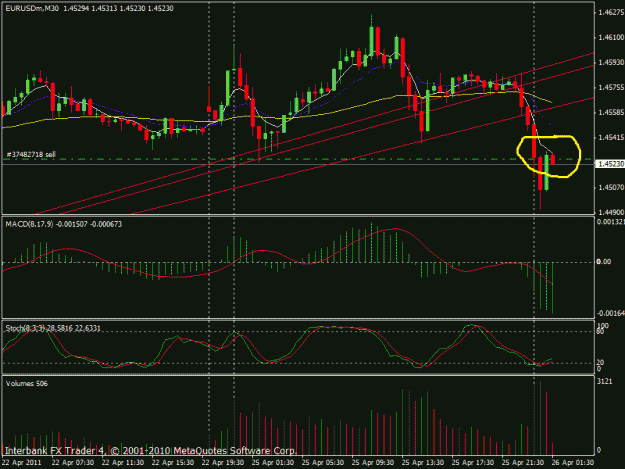Click the 26 Apr 01:30 time label
This screenshot has width=625, height=469.
(573, 463)
